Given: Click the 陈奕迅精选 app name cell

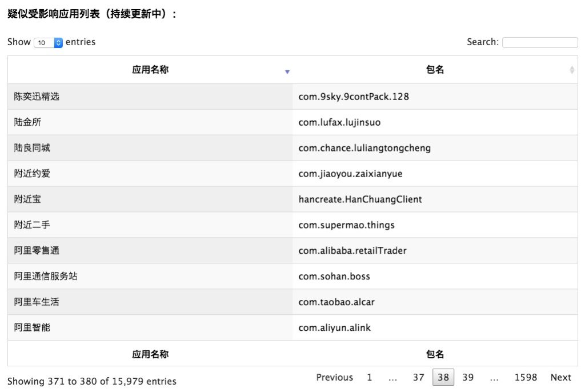Looking at the screenshot, I should click(x=37, y=97).
